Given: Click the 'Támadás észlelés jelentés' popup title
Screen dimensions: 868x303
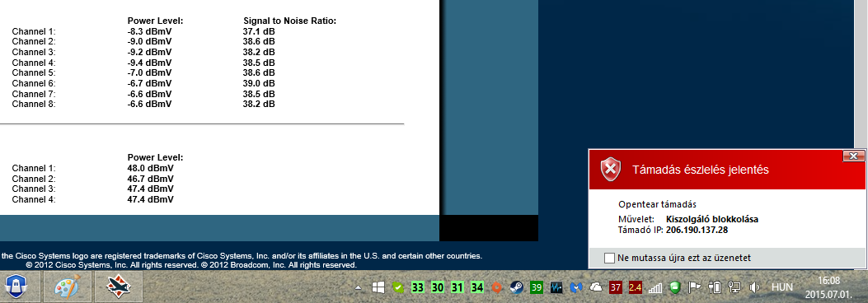Looking at the screenshot, I should 701,170.
